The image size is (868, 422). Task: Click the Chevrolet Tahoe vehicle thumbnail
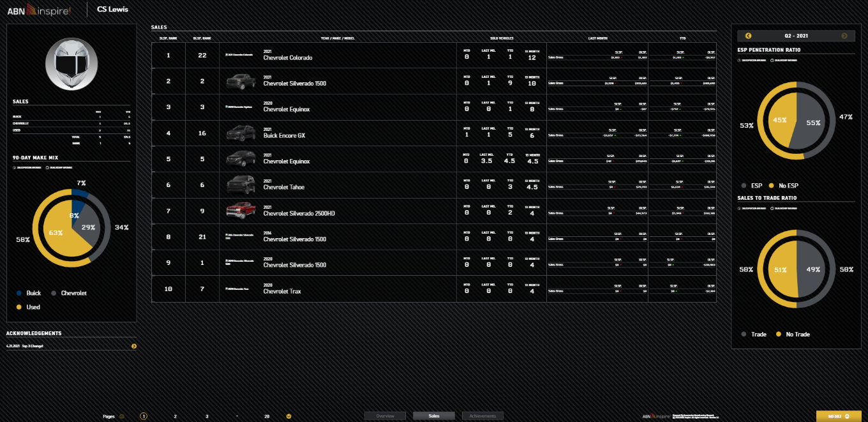point(241,185)
